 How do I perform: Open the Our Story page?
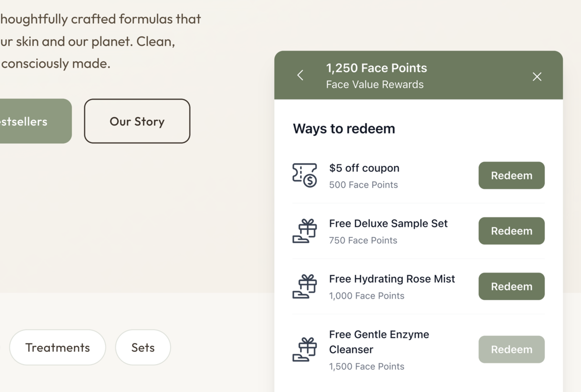[x=137, y=121]
